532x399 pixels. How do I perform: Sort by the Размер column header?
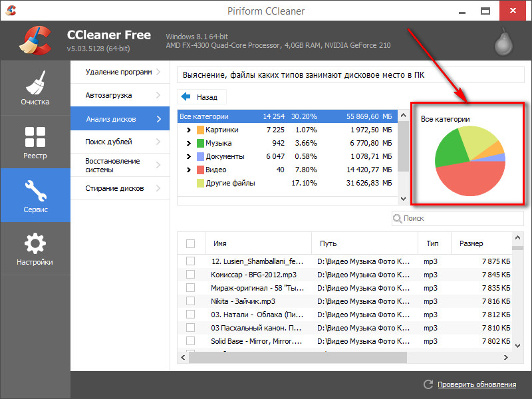click(x=481, y=243)
